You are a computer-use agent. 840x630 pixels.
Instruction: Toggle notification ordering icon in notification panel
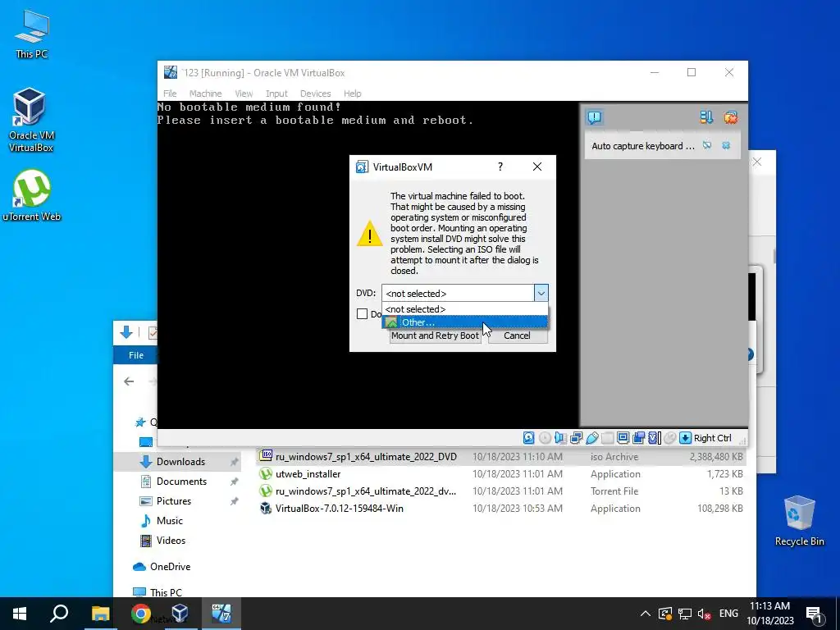coord(706,117)
